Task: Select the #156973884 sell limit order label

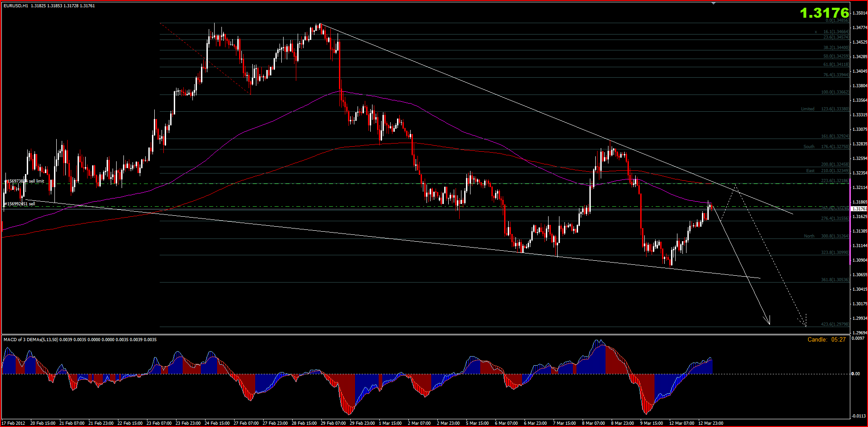Action: (25, 181)
